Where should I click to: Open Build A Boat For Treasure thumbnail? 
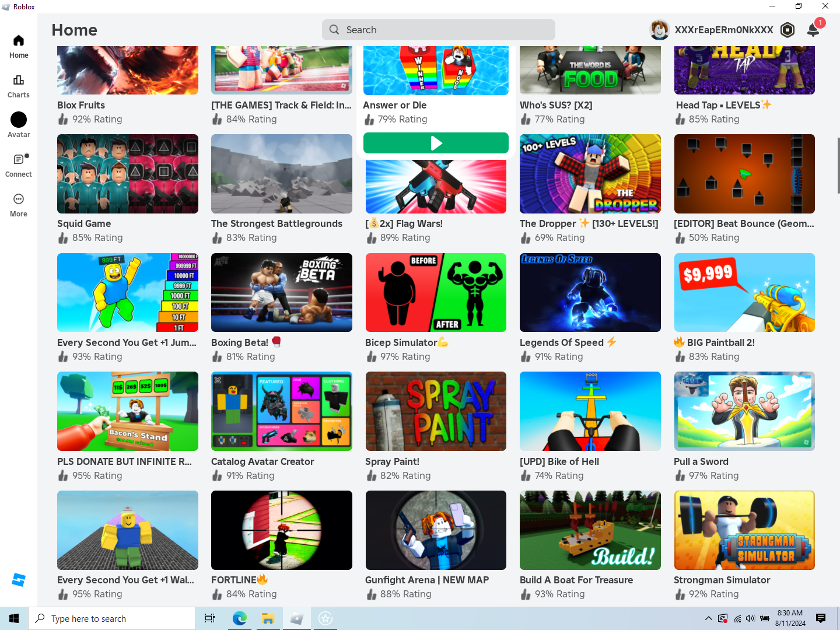coord(590,530)
